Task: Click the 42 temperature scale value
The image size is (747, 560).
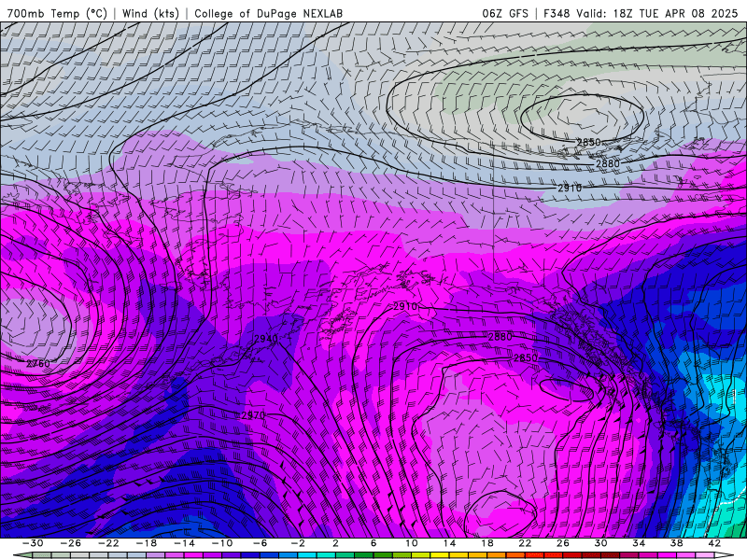Action: tap(713, 543)
